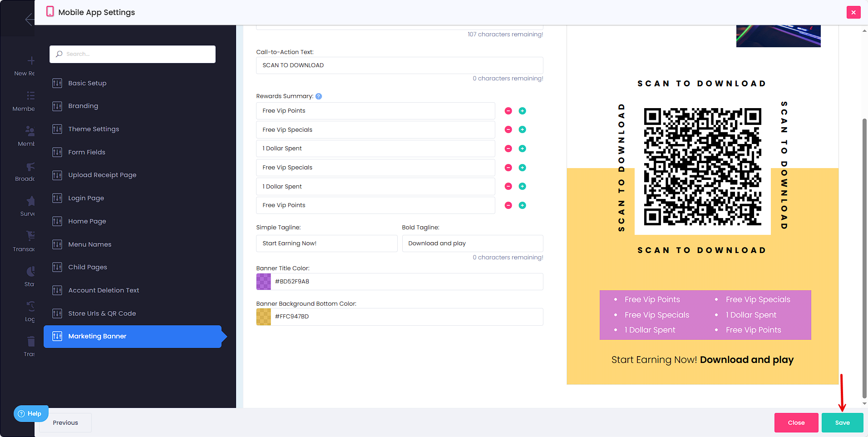Click the mobile phone icon in dialog title
This screenshot has width=868, height=437.
(50, 12)
